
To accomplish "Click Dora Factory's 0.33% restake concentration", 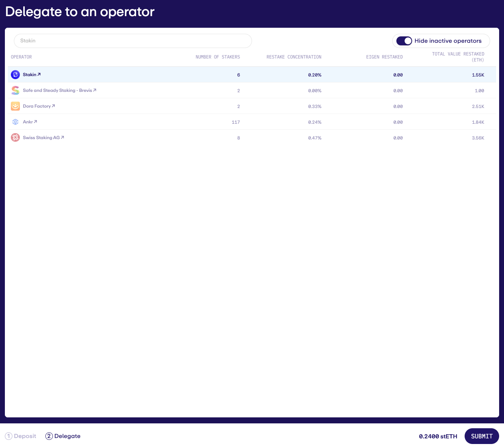I will click(x=315, y=106).
